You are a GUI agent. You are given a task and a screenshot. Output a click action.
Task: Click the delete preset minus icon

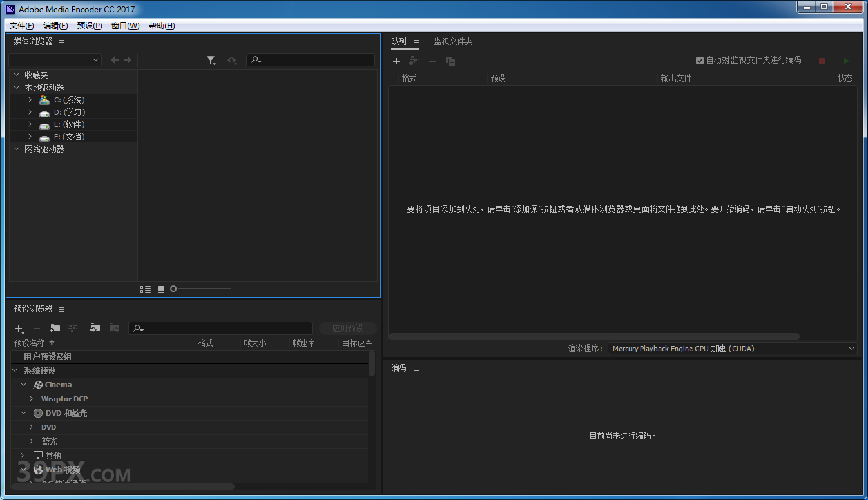(x=37, y=329)
